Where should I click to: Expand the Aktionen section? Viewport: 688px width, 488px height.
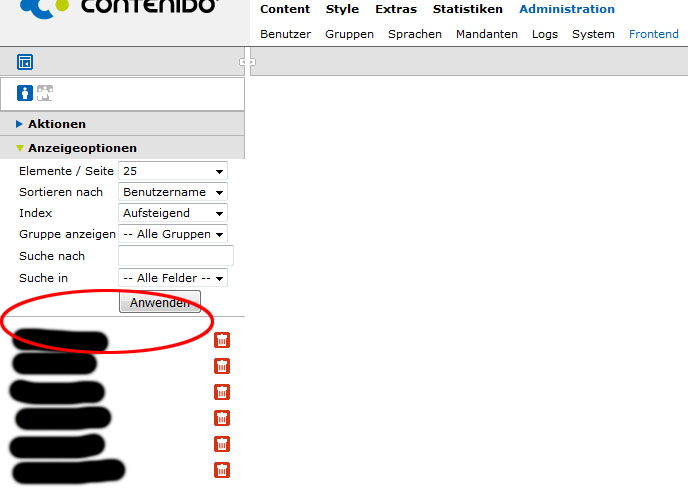coord(56,124)
